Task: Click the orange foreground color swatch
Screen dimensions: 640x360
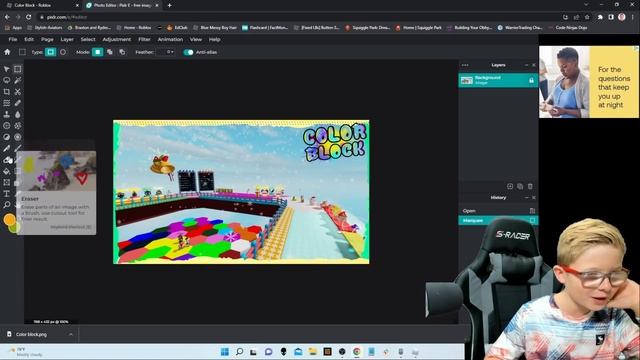Action: coord(9,220)
